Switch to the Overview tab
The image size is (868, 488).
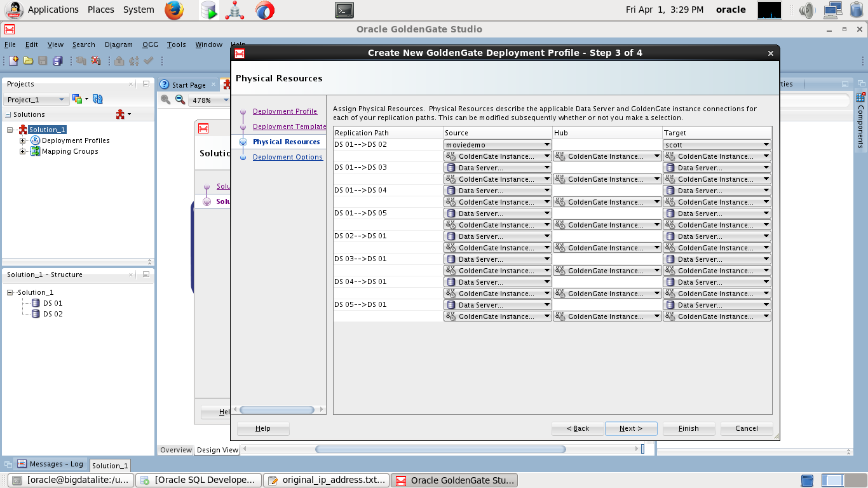(x=175, y=450)
